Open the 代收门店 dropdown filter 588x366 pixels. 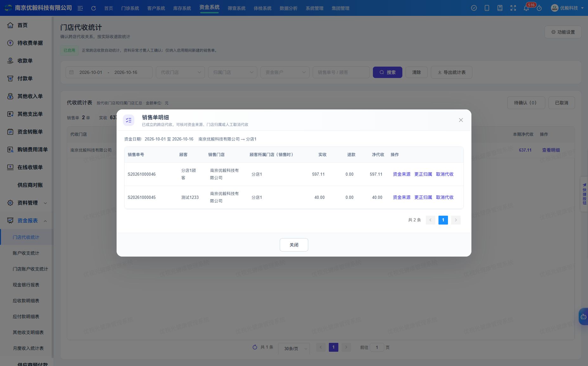tap(181, 72)
